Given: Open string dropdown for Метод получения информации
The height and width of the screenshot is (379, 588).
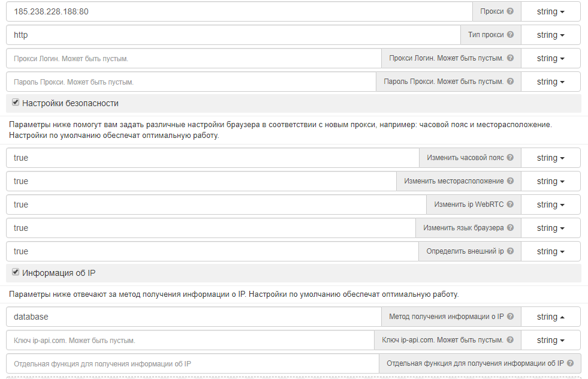Looking at the screenshot, I should coord(551,317).
